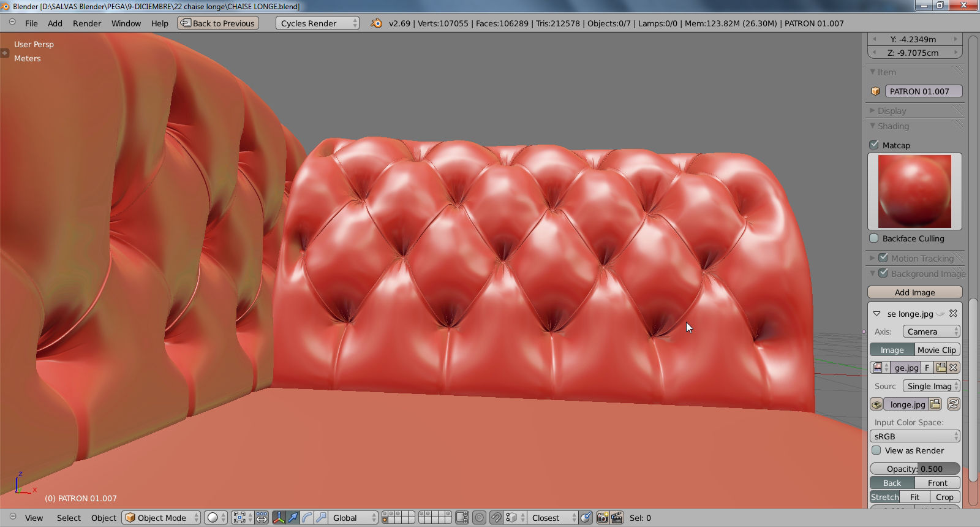Open the Render menu
The image size is (980, 527).
[87, 23]
